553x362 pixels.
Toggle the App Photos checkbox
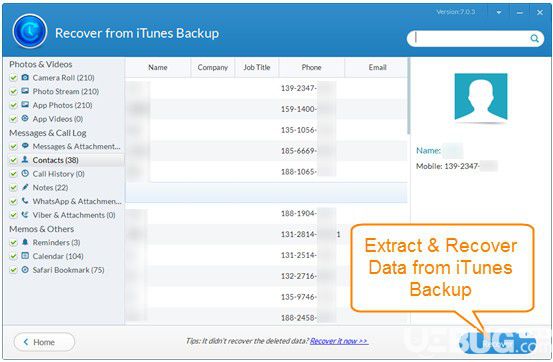click(x=13, y=105)
